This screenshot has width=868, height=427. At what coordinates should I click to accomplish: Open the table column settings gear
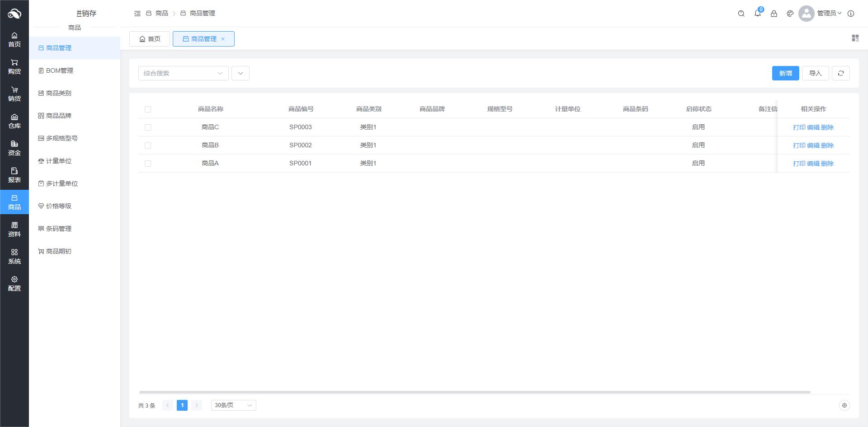(844, 405)
